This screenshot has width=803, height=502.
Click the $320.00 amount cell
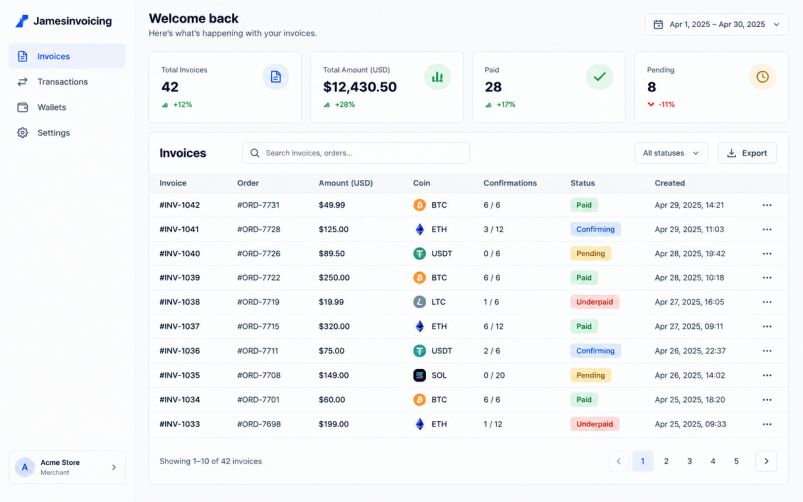point(334,327)
